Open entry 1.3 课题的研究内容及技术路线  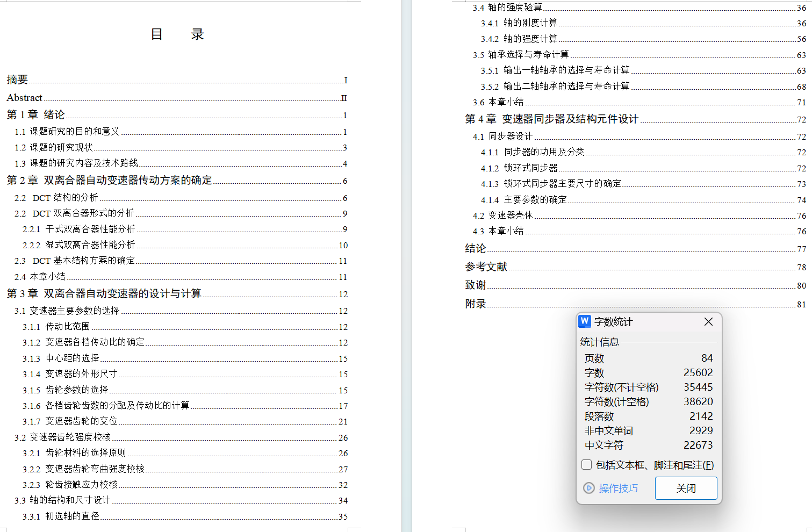point(181,163)
